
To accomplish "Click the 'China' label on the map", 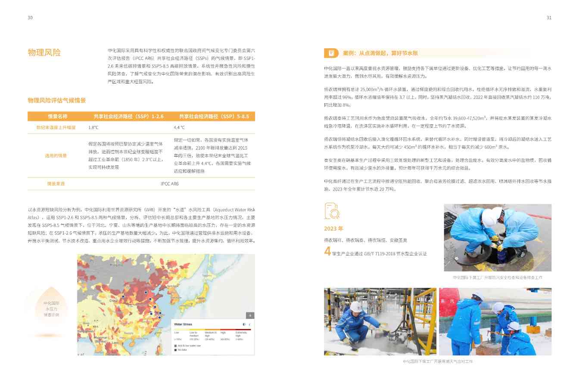I will click(113, 301).
